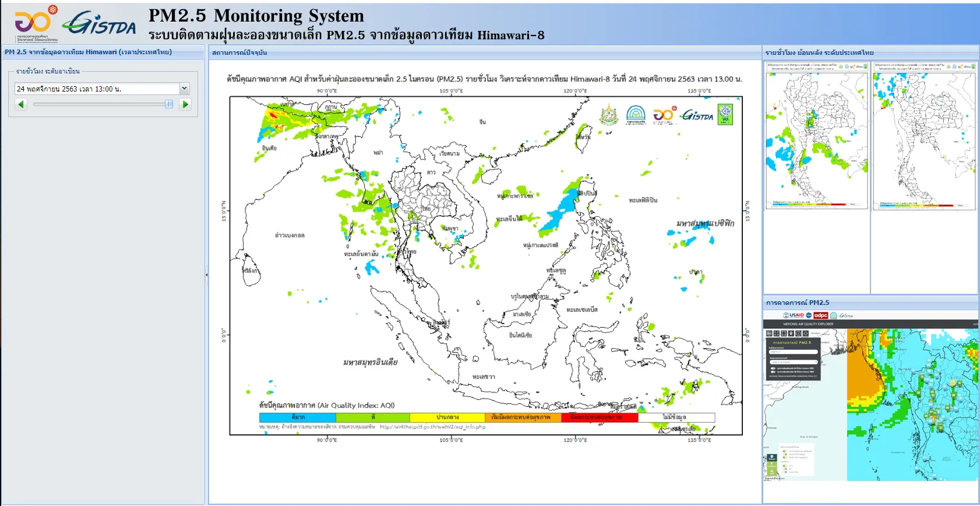Click the location pin icon in the forecast map toolbar
Screen dimensions: 980x506
click(x=791, y=333)
